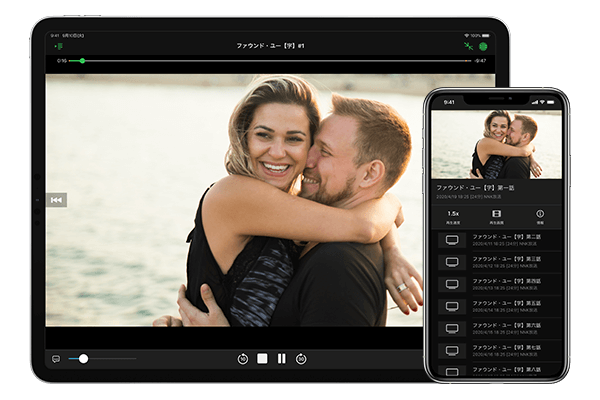This screenshot has height=400, width=600.
Task: Tap the TV icon beside episode 第四話
Action: (452, 284)
